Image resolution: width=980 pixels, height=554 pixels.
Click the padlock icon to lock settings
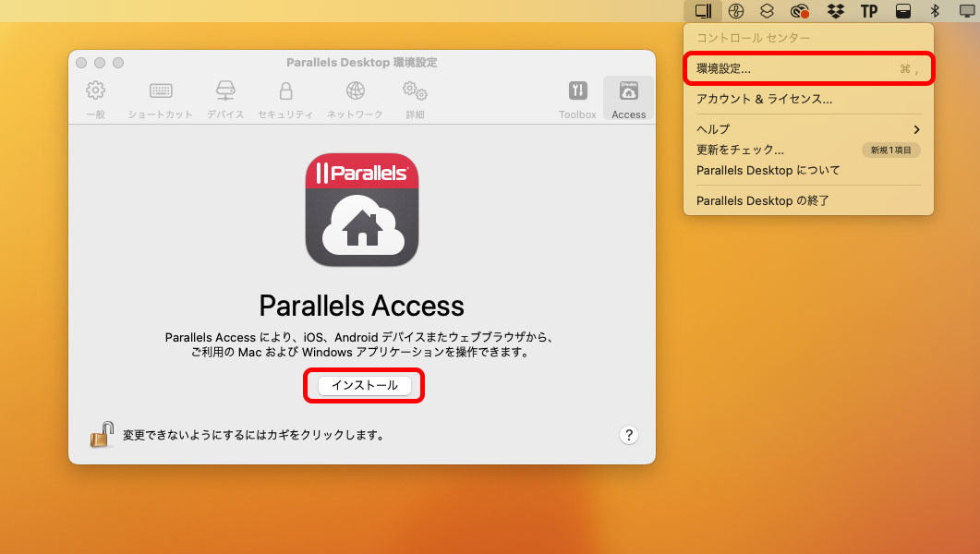pyautogui.click(x=102, y=435)
